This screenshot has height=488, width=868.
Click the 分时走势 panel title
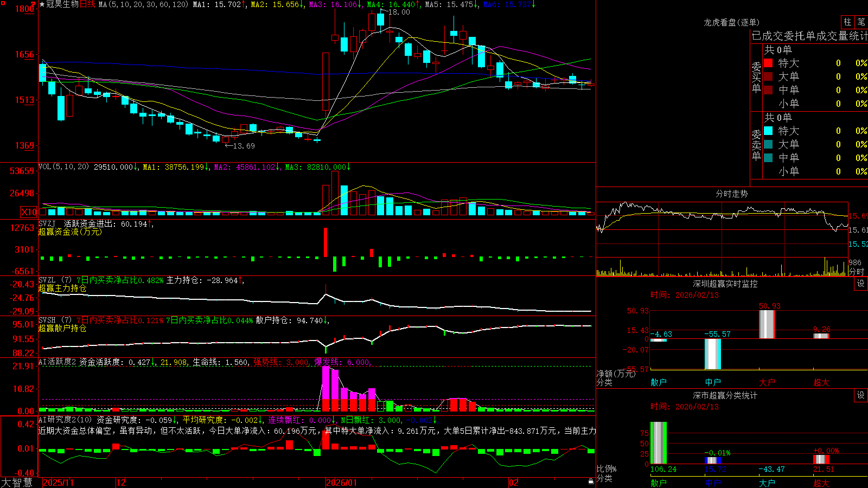point(731,194)
